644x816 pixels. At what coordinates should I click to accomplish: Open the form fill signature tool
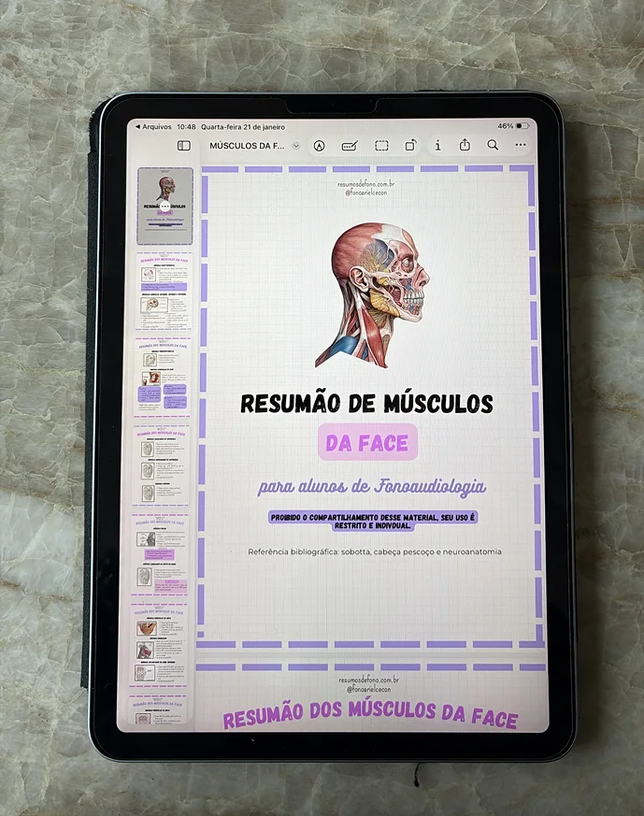(x=349, y=146)
